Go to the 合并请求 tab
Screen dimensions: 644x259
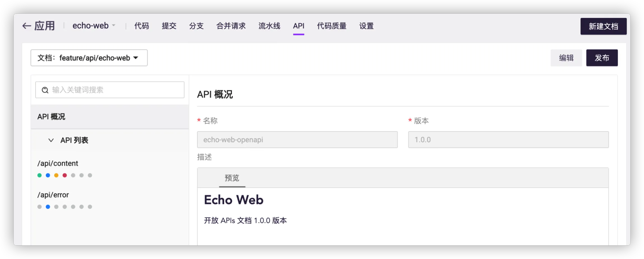(x=231, y=26)
